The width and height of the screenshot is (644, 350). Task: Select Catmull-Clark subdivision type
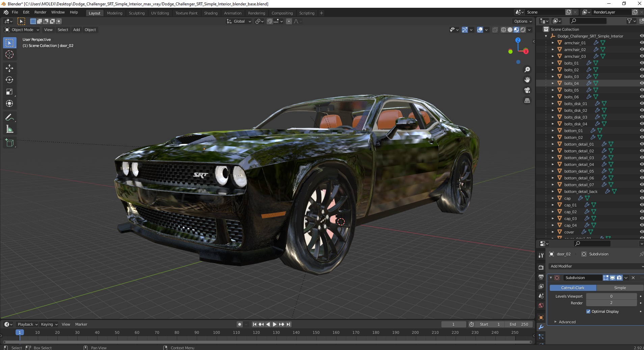pos(573,288)
